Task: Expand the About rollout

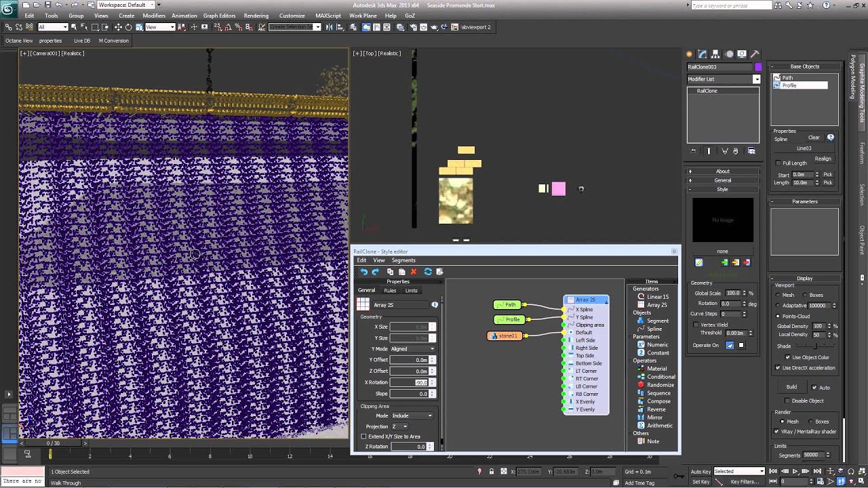Action: point(723,171)
